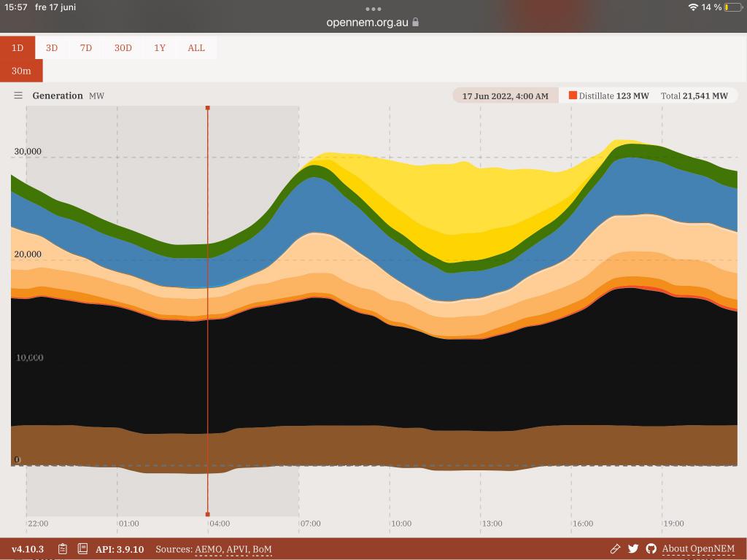747x560 pixels.
Task: Click the Twitter icon in footer
Action: [633, 548]
